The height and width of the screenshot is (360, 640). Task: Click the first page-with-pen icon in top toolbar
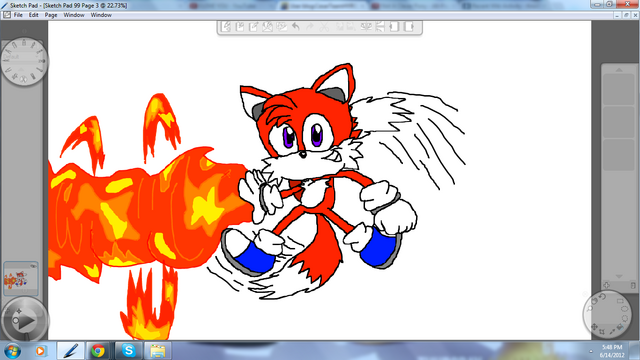226,27
